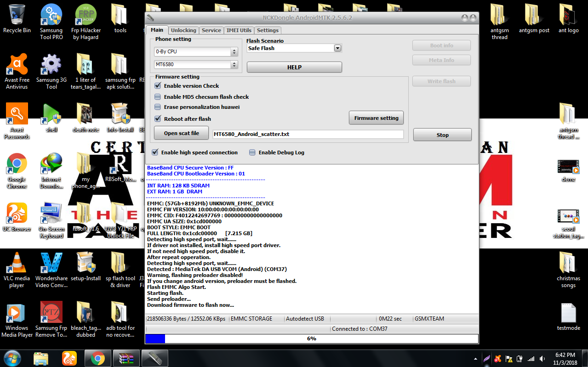Launch Samsung Tool PRO shortcut
The width and height of the screenshot is (588, 367).
click(x=51, y=22)
